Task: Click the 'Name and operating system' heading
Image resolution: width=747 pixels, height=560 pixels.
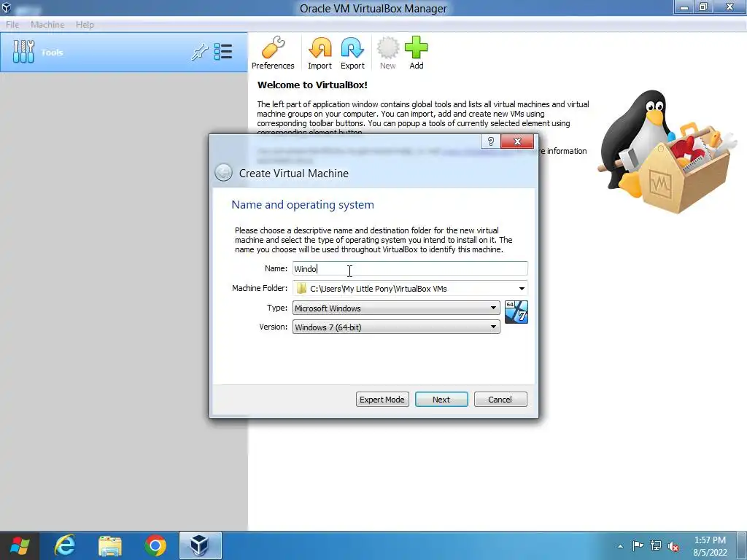Action: pyautogui.click(x=303, y=205)
